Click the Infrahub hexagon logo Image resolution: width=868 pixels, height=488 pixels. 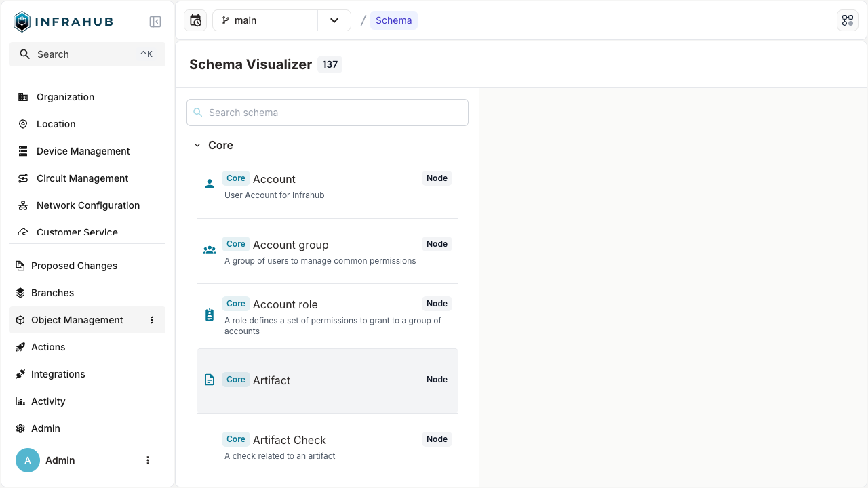point(21,21)
